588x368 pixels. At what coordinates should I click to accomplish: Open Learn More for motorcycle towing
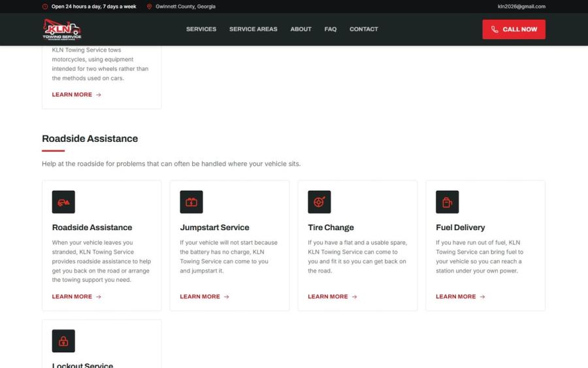point(76,95)
